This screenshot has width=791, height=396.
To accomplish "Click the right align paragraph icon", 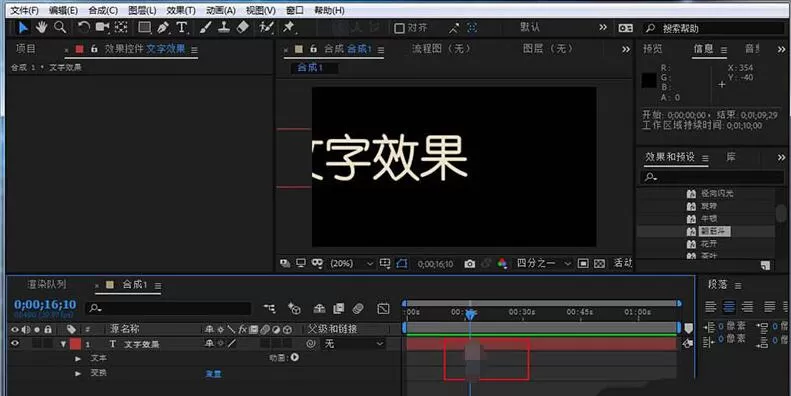I will tap(748, 306).
